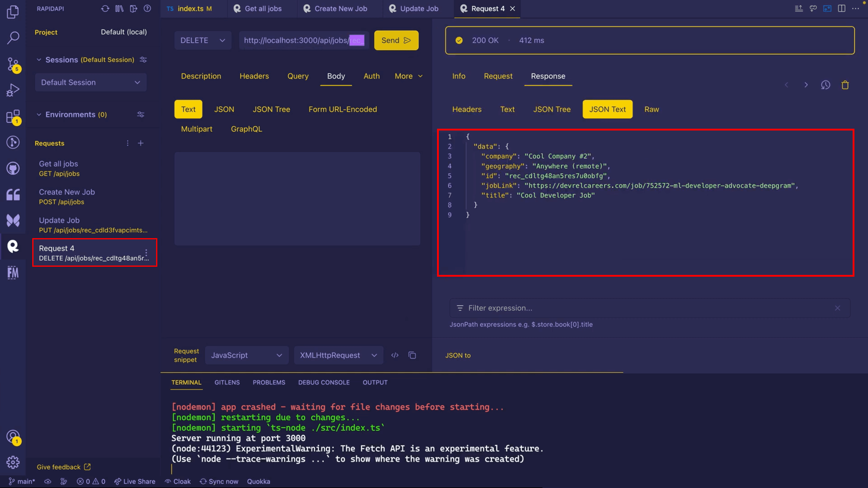Open the More tab dropdown
This screenshot has height=488, width=868.
pos(408,76)
